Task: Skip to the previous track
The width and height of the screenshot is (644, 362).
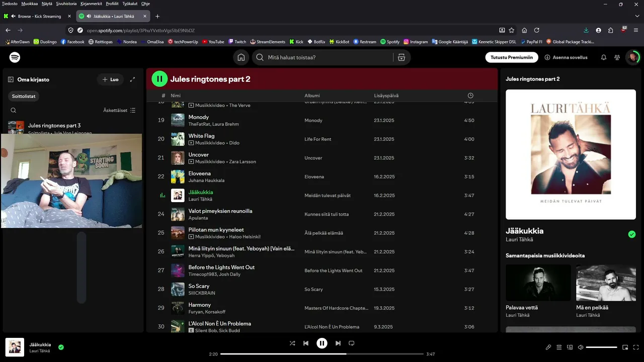Action: pyautogui.click(x=306, y=343)
